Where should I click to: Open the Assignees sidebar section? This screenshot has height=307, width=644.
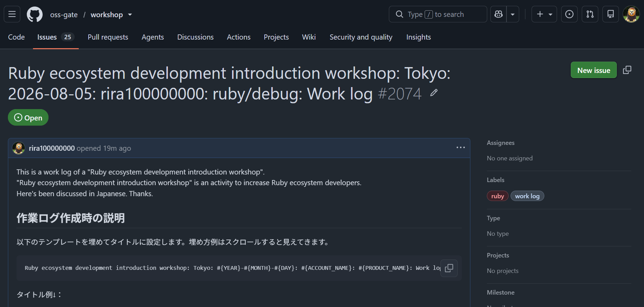coord(501,143)
